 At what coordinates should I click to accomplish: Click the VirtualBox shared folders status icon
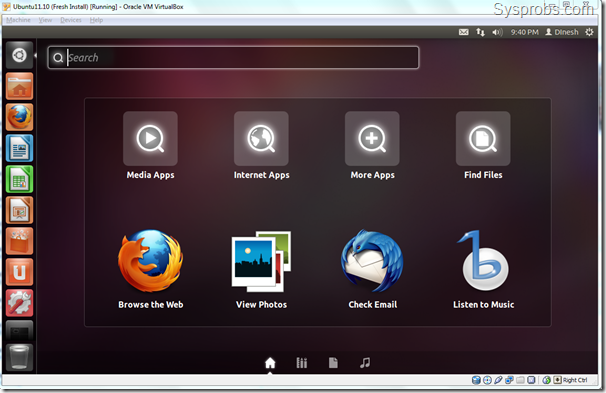[x=520, y=380]
